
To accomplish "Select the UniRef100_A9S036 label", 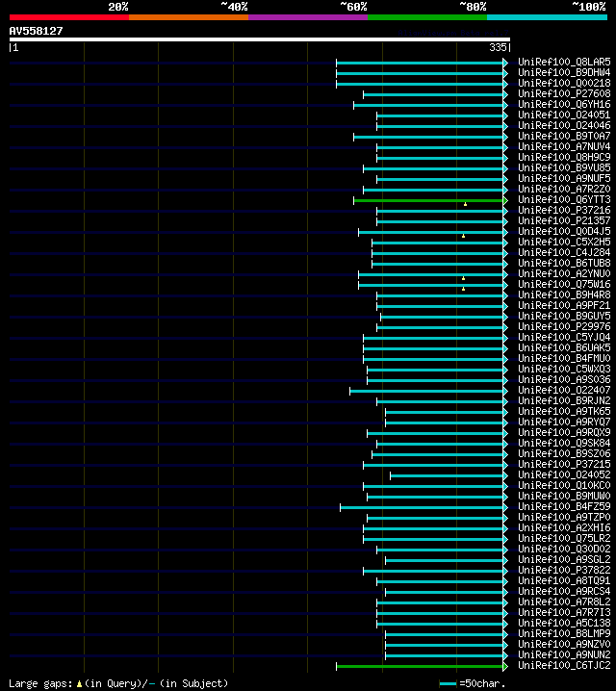I will tap(564, 379).
